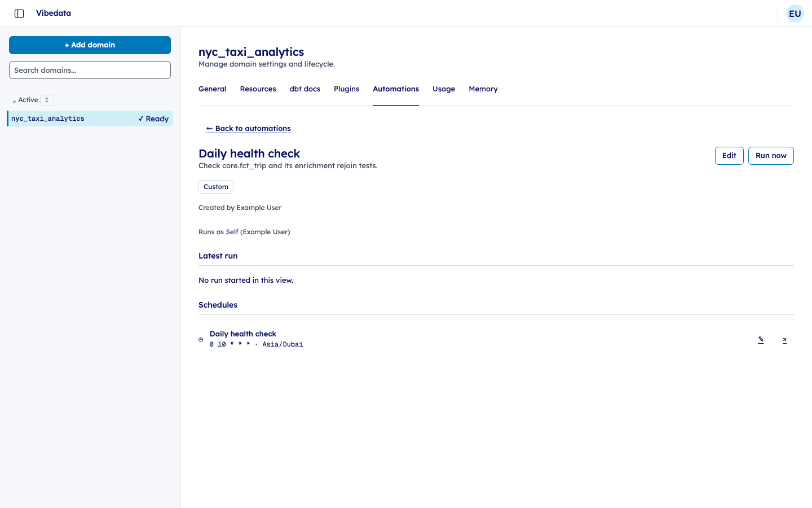Delete the Daily health check schedule
The height and width of the screenshot is (508, 812).
784,340
